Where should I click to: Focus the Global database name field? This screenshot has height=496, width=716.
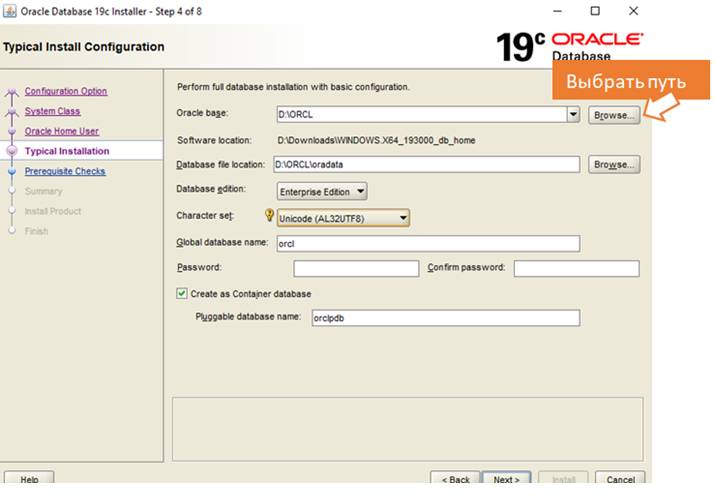click(x=426, y=243)
